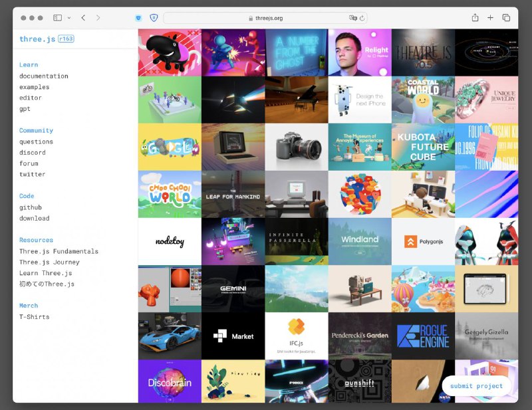Image resolution: width=532 pixels, height=410 pixels.
Task: Open the documentation link
Action: pyautogui.click(x=44, y=76)
